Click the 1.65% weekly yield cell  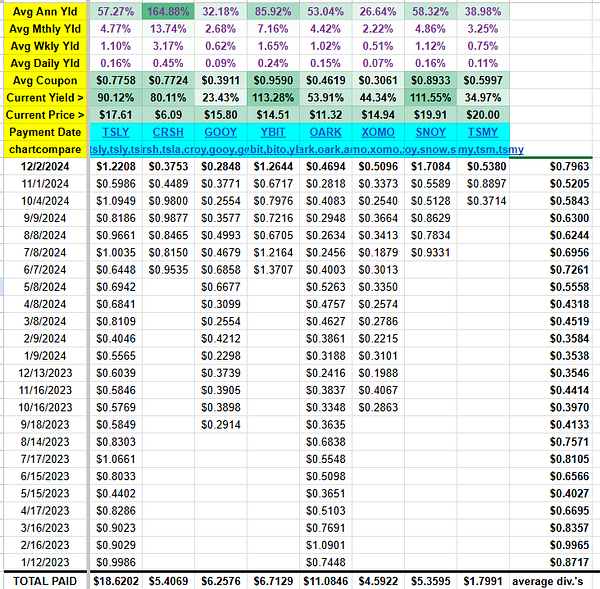[x=273, y=46]
